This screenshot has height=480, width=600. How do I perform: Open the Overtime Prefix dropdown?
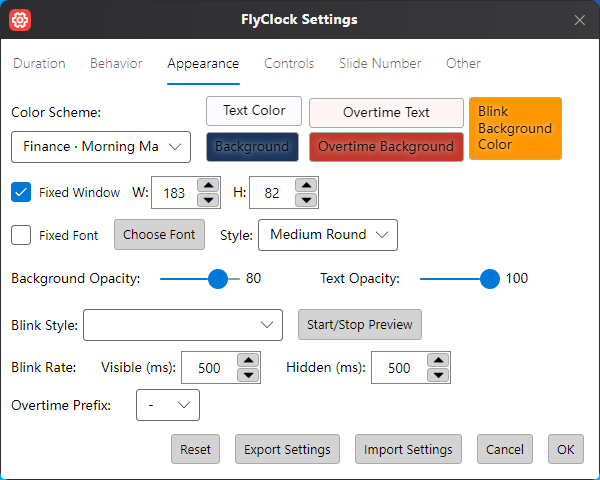[x=168, y=405]
